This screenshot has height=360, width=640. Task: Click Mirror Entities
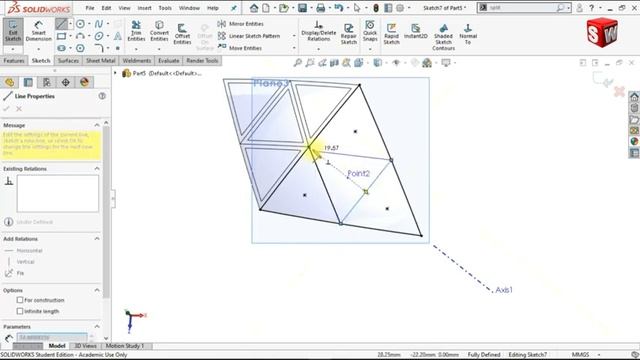tap(241, 24)
